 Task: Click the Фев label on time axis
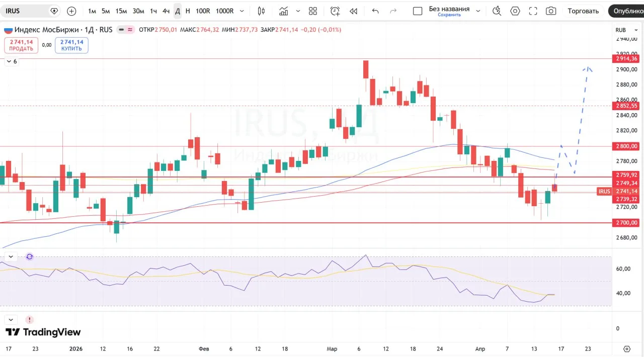[x=204, y=348]
